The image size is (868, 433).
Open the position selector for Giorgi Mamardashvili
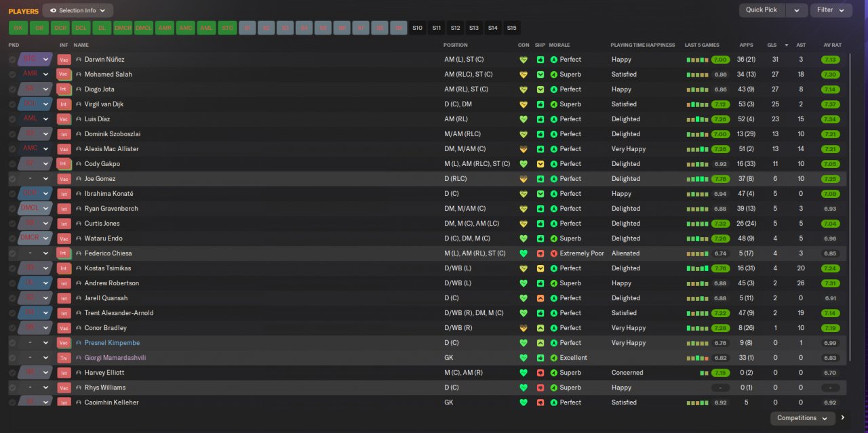35,358
